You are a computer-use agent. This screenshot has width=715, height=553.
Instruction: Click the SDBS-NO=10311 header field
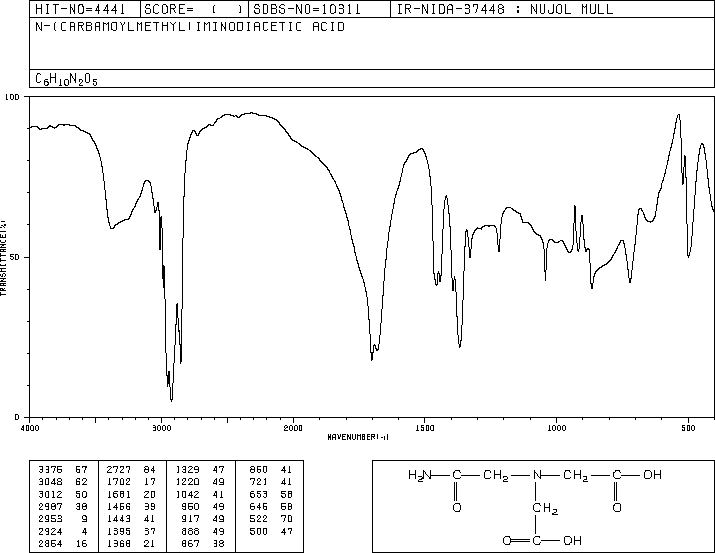click(319, 9)
